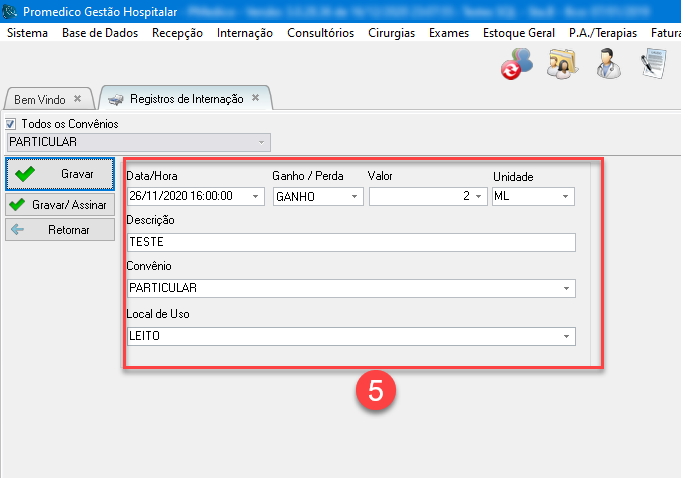Expand the Local de Uso dropdown
This screenshot has width=681, height=478.
tap(567, 337)
